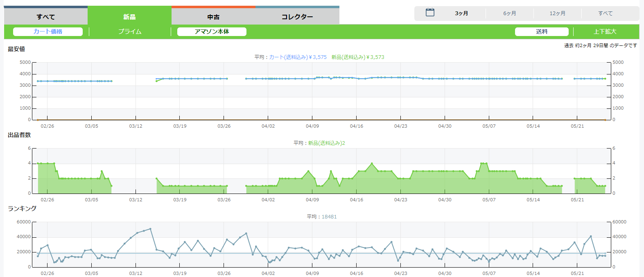Open the 中古 tab

pyautogui.click(x=213, y=17)
